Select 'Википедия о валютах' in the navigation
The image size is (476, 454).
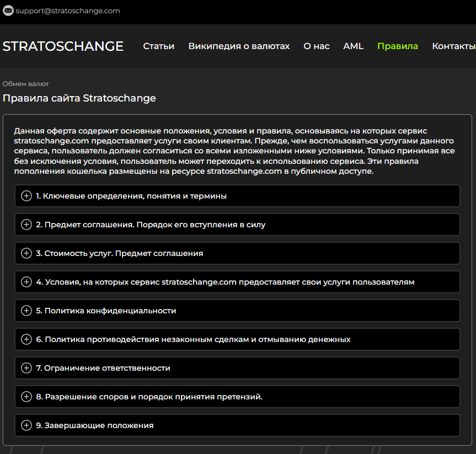tap(239, 46)
